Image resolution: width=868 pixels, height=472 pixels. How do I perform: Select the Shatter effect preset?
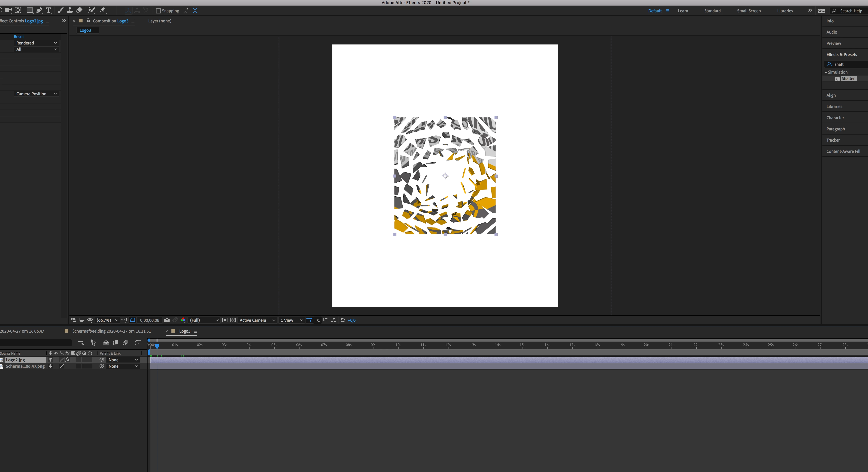tap(847, 78)
